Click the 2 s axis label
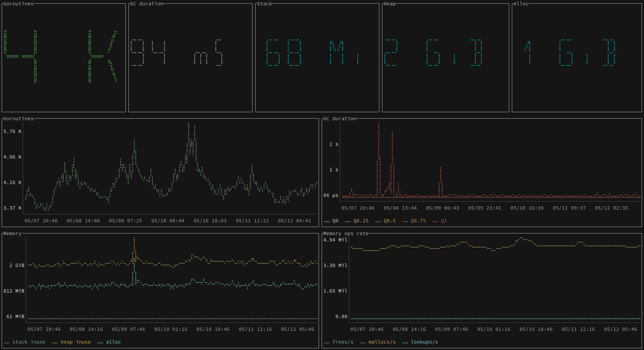644x350 pixels. point(334,144)
